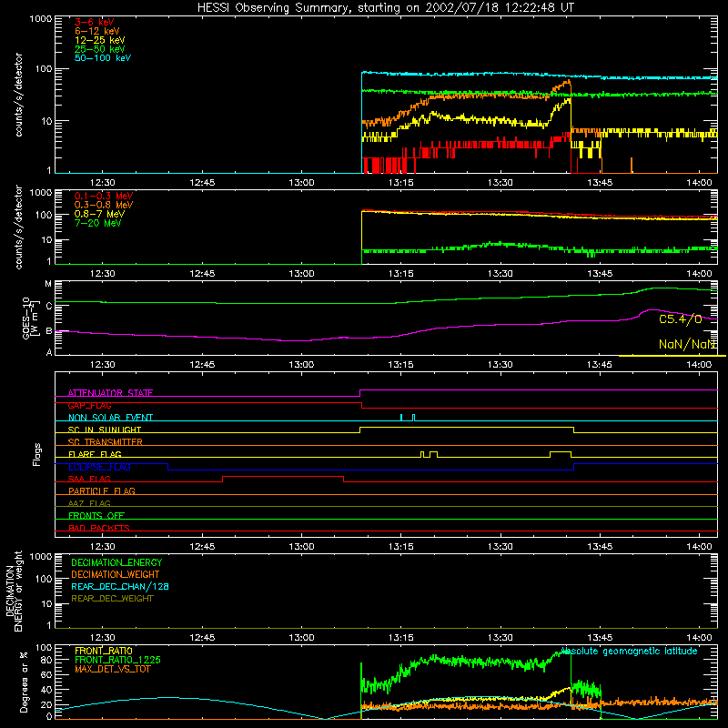Image resolution: width=728 pixels, height=728 pixels.
Task: Click the 14:00 tick label under decimation panel
Action: pos(699,638)
